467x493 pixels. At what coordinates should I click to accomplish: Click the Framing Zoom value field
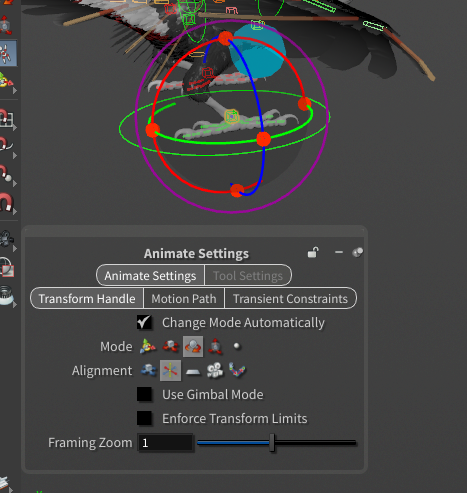165,443
